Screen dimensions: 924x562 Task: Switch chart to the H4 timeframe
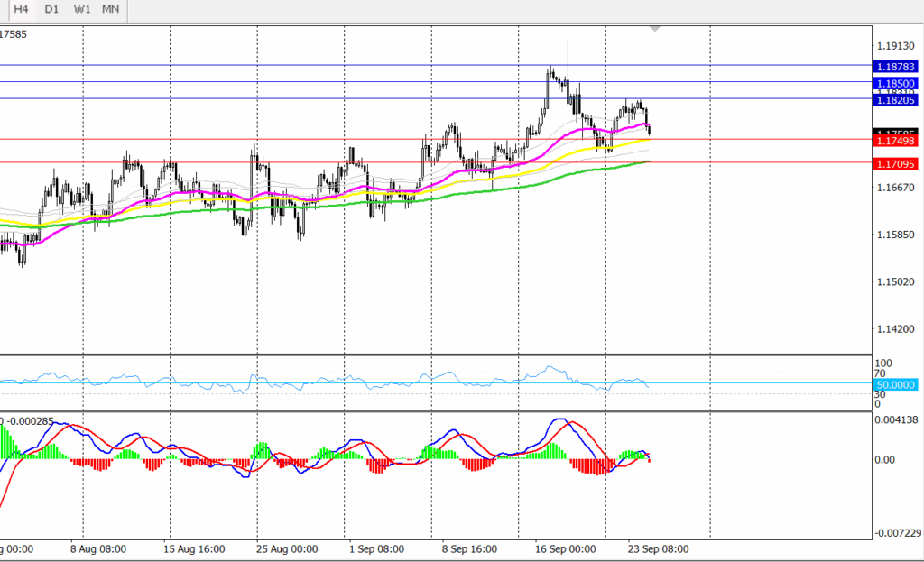(21, 9)
